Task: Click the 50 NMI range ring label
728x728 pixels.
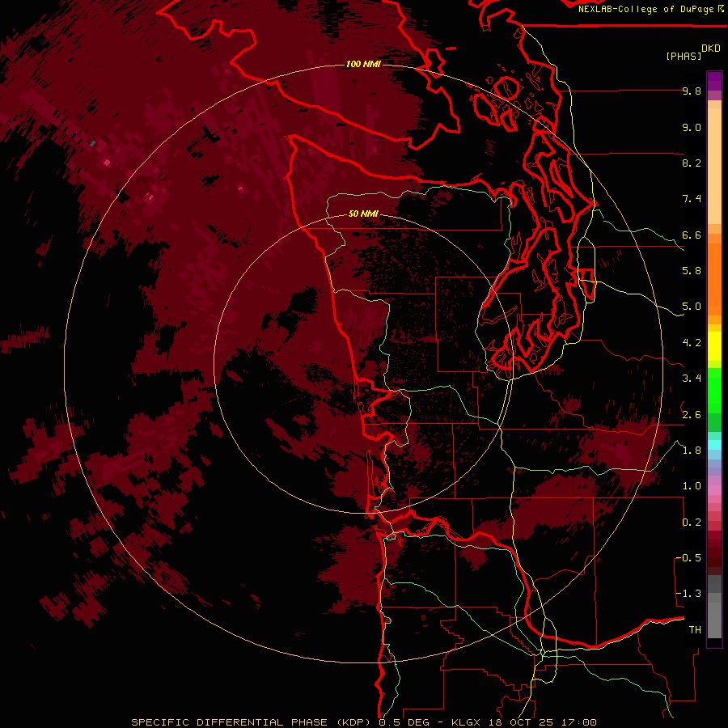Action: point(363,214)
